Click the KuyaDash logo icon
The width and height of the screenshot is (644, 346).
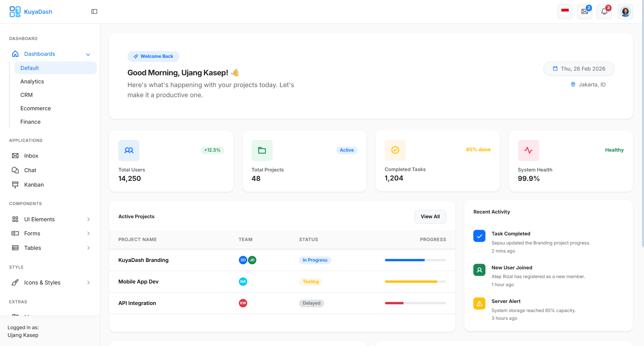(15, 12)
